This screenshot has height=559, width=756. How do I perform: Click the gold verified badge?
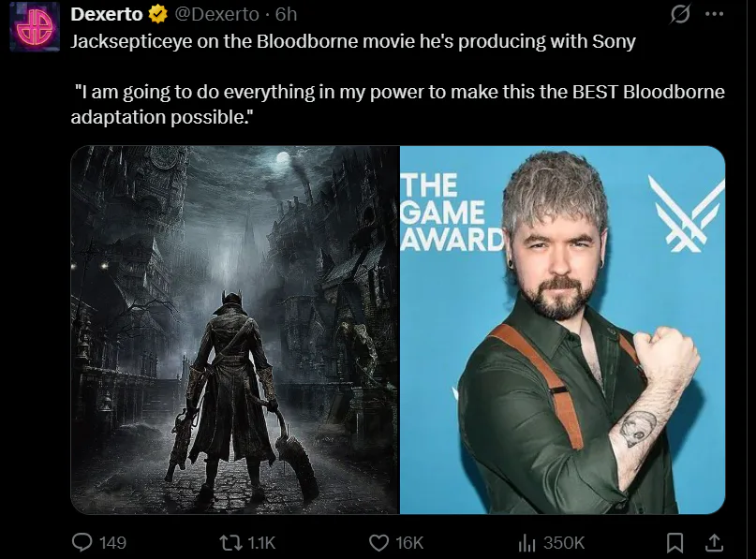[x=157, y=14]
